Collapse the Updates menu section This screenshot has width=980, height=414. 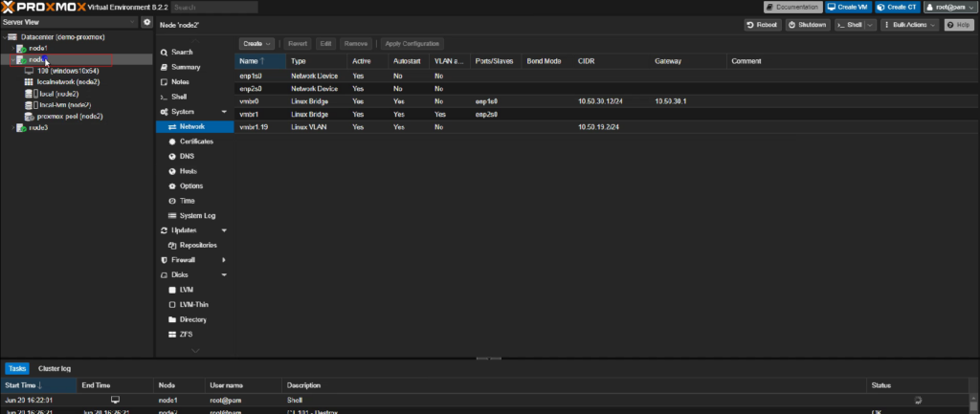tap(224, 230)
